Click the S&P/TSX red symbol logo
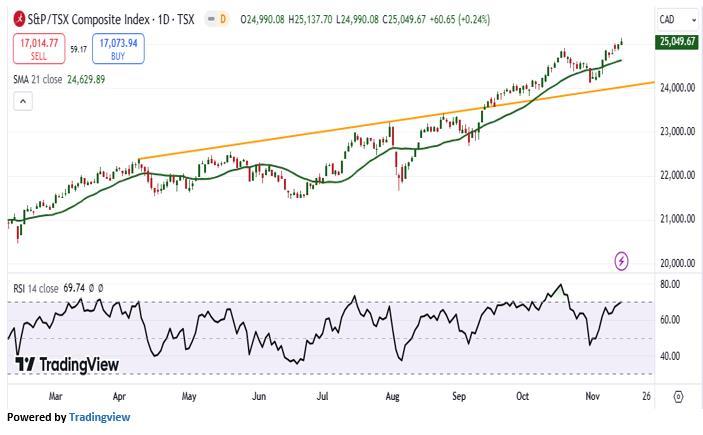 pyautogui.click(x=20, y=19)
